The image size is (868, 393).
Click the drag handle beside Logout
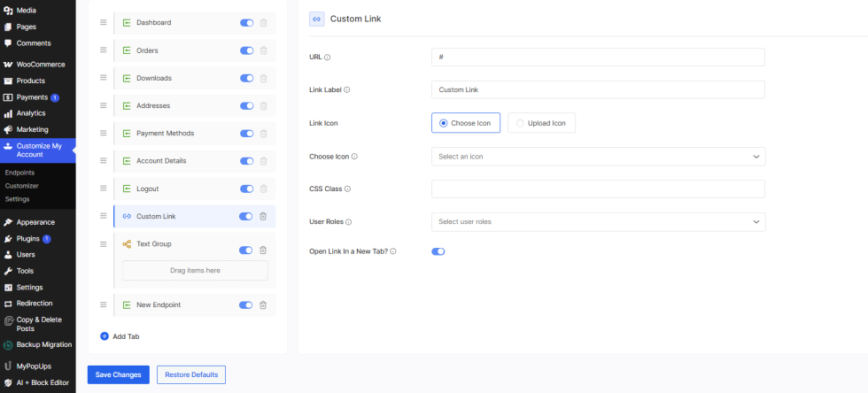(x=104, y=189)
